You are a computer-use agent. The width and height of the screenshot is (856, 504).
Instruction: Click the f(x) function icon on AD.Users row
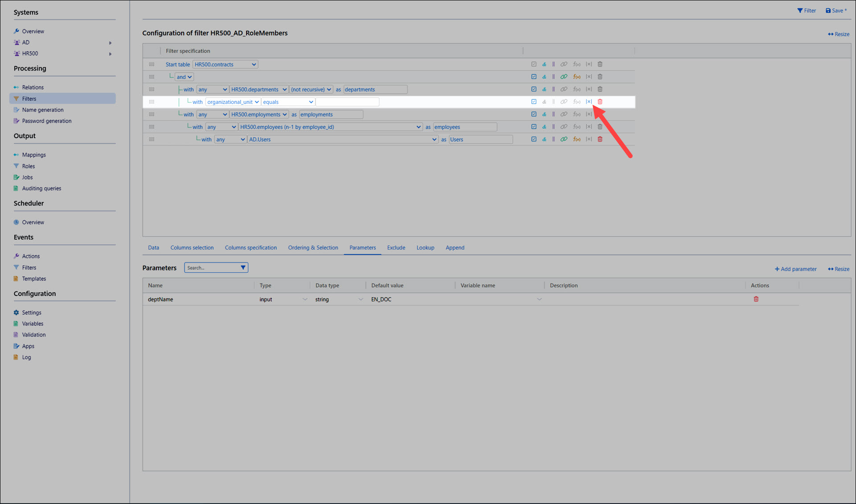tap(576, 139)
